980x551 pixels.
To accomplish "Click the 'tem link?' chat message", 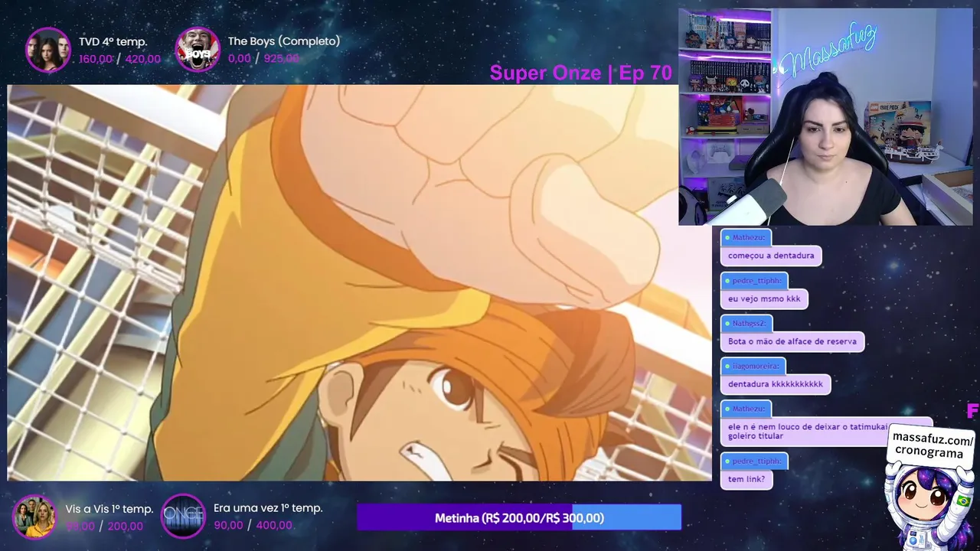I will click(x=746, y=479).
